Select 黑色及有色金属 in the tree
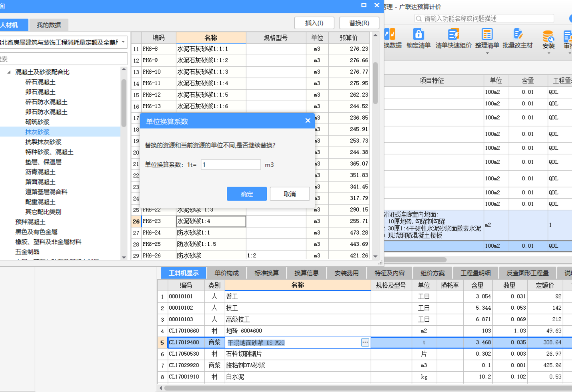572x392 pixels. pyautogui.click(x=36, y=232)
